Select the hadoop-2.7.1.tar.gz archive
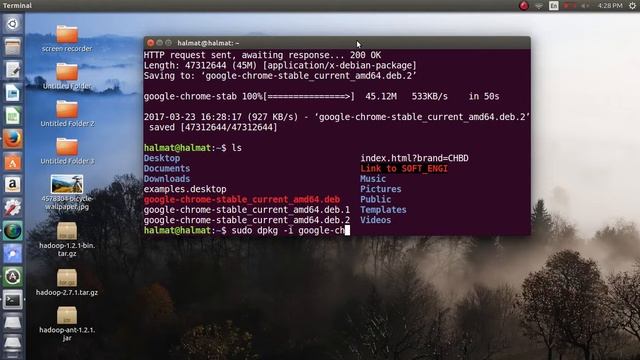640x360 pixels. 67,282
